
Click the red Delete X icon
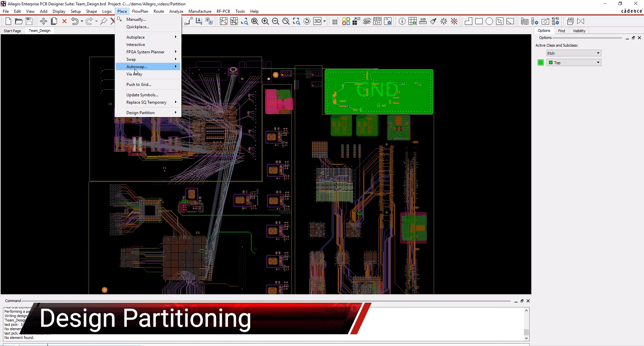pyautogui.click(x=64, y=21)
